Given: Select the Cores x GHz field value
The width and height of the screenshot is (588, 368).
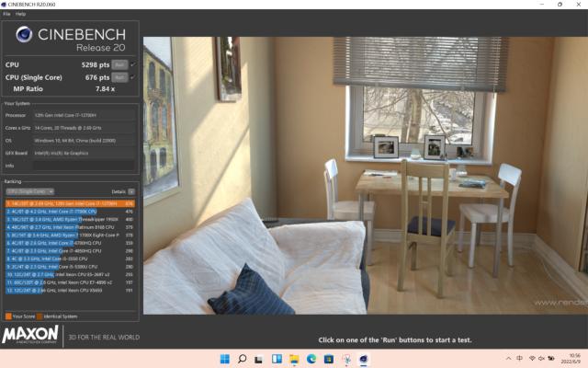Looking at the screenshot, I should tap(84, 128).
